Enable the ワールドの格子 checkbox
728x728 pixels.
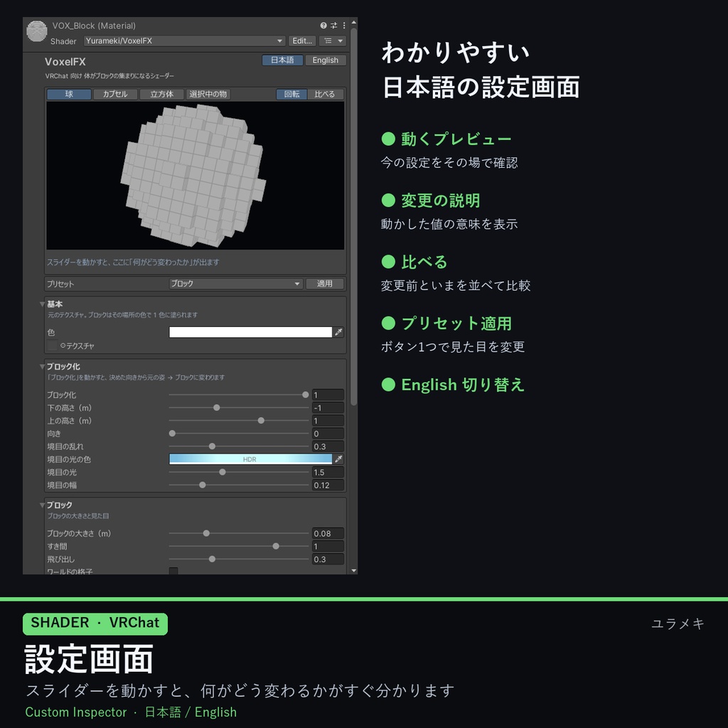click(x=173, y=571)
